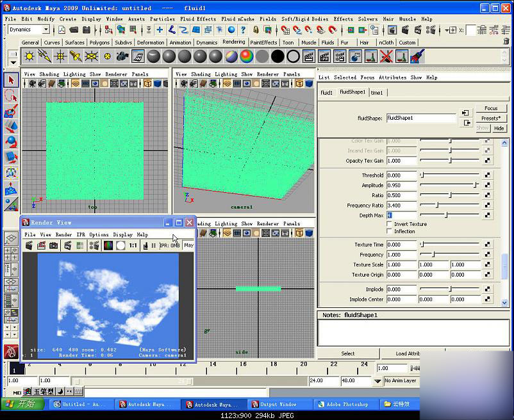Click the black surface shader sphere icon
The image size is (514, 420).
tap(278, 56)
